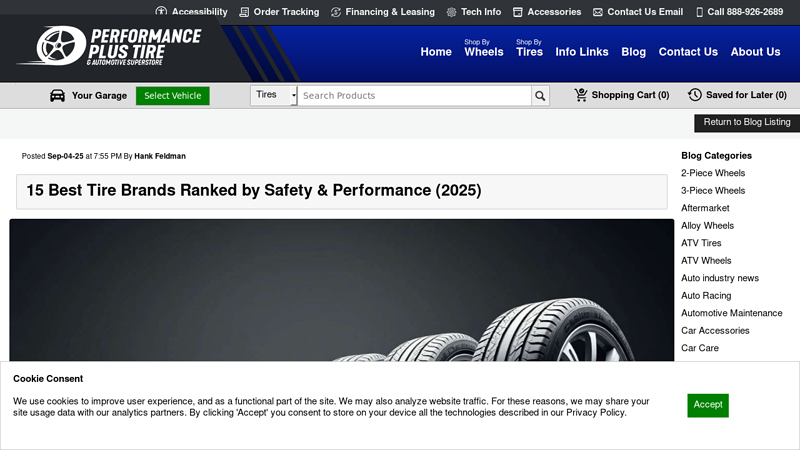This screenshot has width=800, height=450.
Task: Click the post date Sep-04-25
Action: [x=65, y=156]
